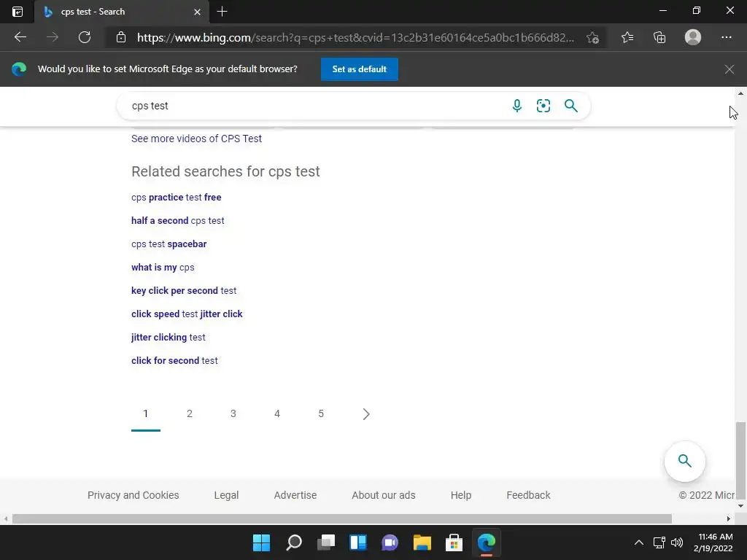Image resolution: width=747 pixels, height=560 pixels.
Task: Open the Feedback footer link
Action: pyautogui.click(x=528, y=495)
